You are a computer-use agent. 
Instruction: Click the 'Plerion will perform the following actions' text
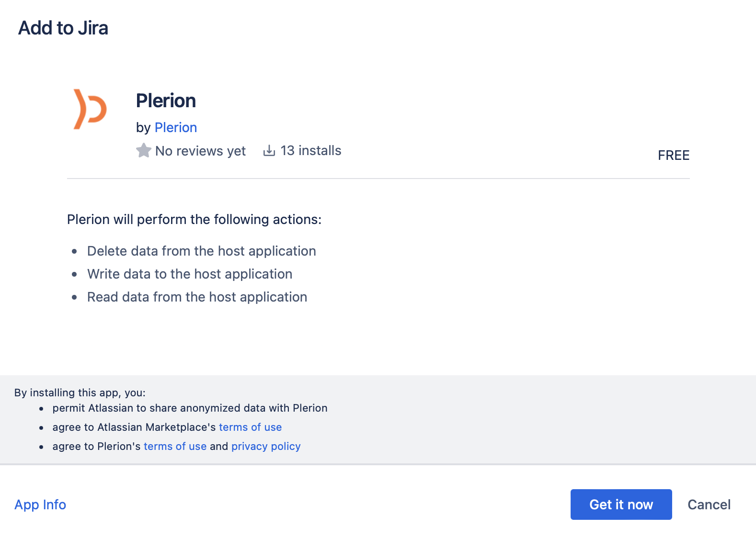pyautogui.click(x=194, y=219)
